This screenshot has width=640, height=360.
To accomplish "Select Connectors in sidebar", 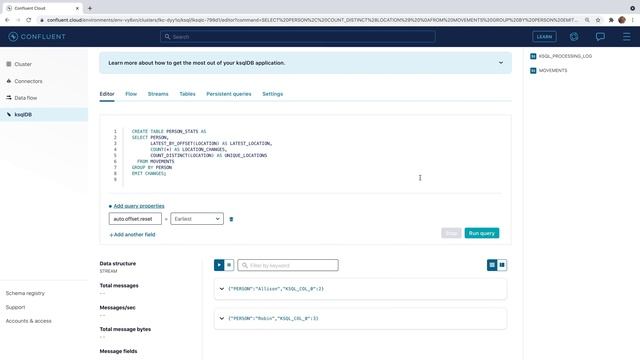I will coord(28,81).
